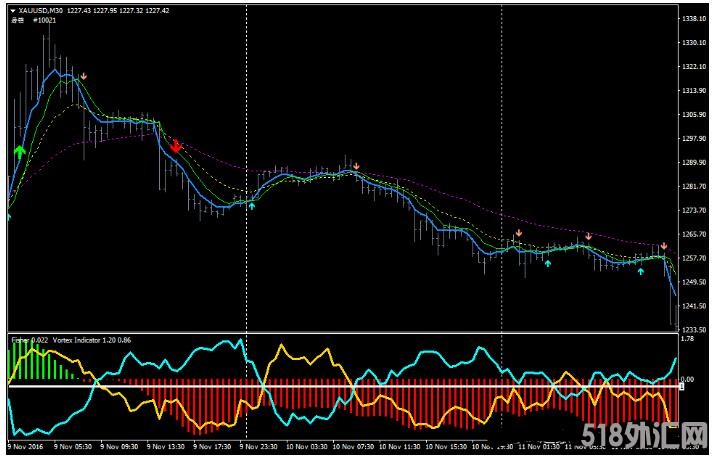Click the cyan up arrow near 9 Nov 23:30
Viewport: 715px width, 459px height.
click(x=252, y=206)
